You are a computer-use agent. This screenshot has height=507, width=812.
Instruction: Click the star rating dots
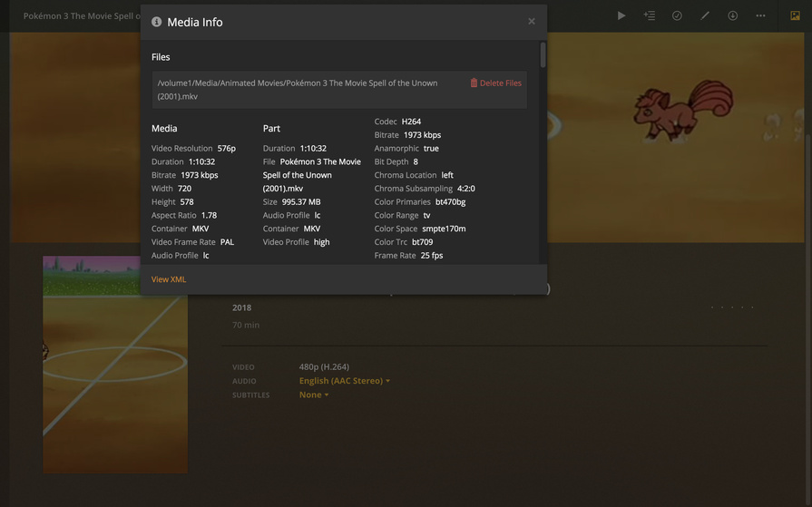[732, 307]
